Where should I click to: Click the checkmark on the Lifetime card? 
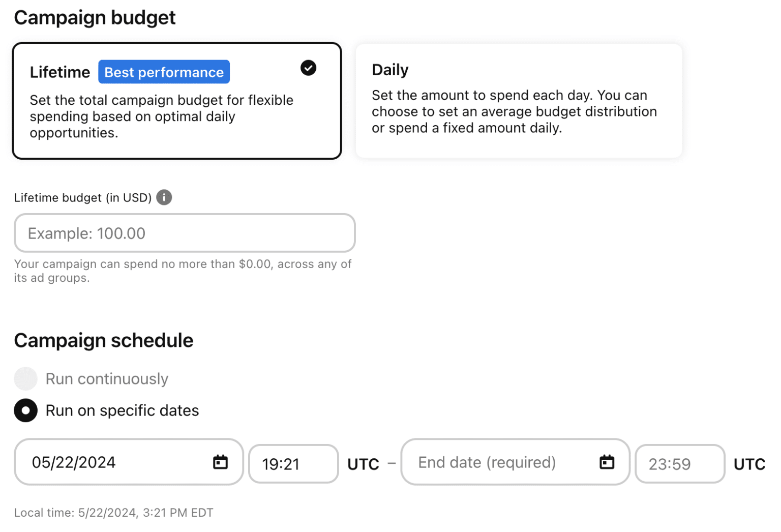[x=308, y=68]
